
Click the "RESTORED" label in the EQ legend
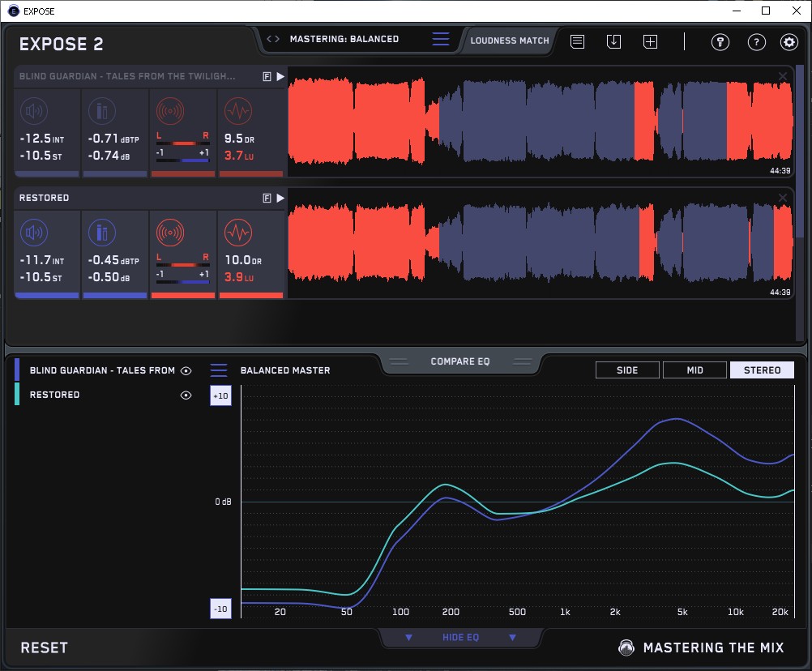click(x=54, y=395)
